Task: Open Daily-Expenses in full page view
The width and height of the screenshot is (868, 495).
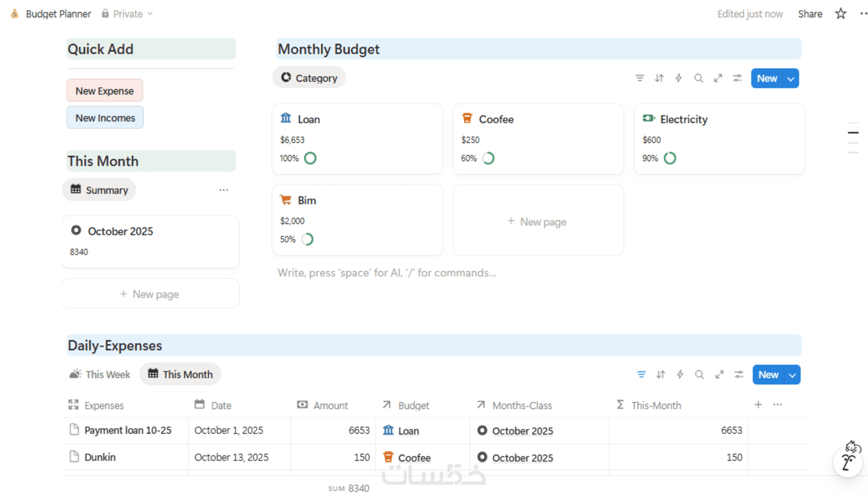Action: (x=719, y=375)
